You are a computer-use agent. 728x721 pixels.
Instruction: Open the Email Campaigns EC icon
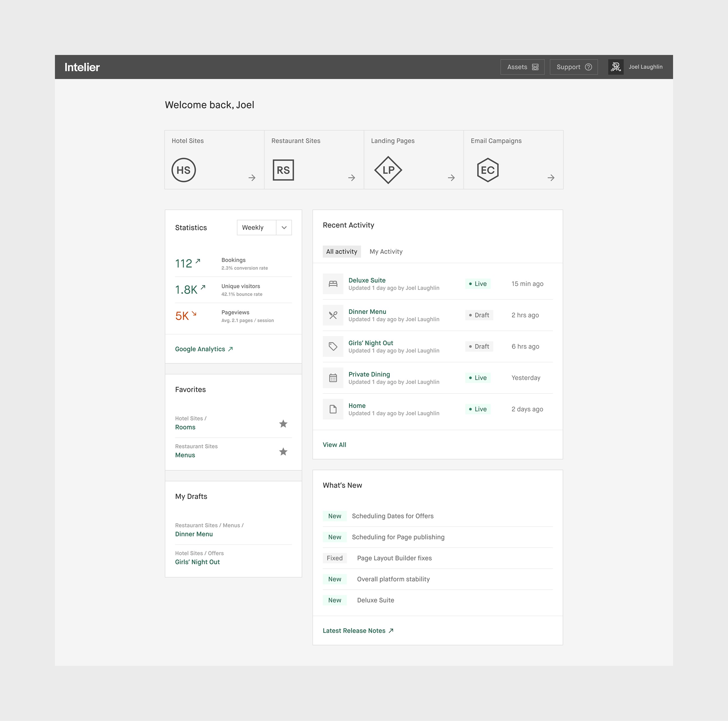(488, 170)
